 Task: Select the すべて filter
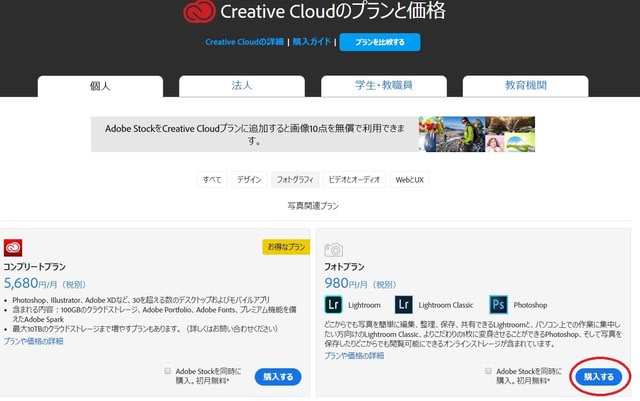(213, 179)
